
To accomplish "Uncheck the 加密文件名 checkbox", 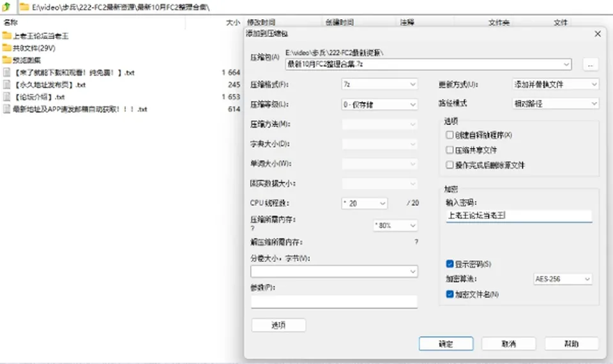I will click(x=450, y=294).
